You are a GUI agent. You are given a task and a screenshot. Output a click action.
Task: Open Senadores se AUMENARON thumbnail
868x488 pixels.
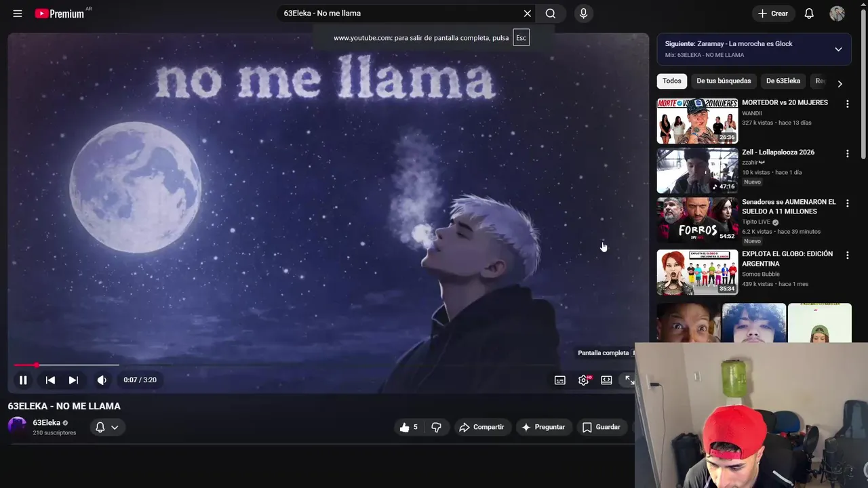(x=697, y=220)
